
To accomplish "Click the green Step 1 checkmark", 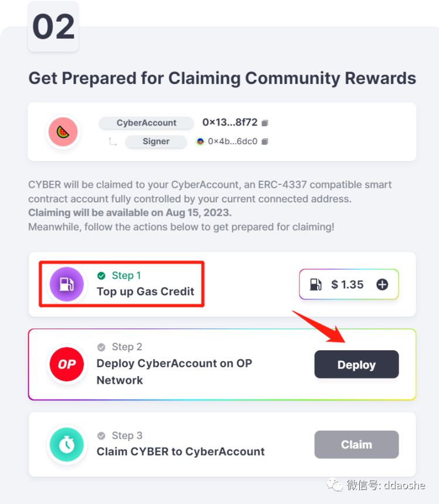I will (x=101, y=276).
